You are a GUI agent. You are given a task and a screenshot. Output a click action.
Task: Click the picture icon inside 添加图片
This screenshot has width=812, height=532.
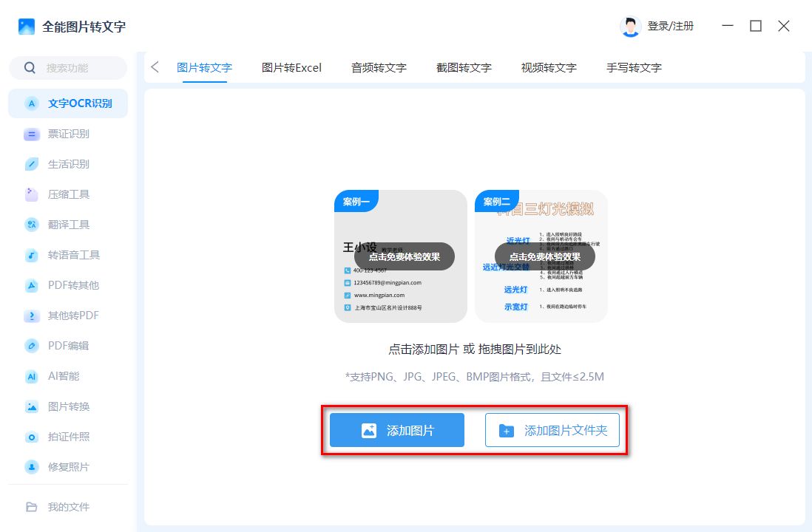coord(369,431)
